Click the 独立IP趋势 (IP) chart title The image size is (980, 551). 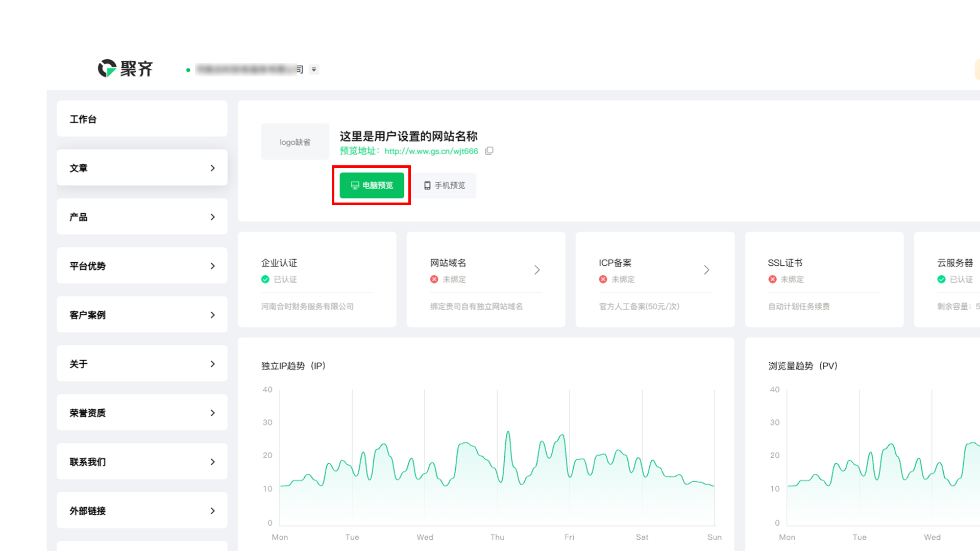click(293, 366)
